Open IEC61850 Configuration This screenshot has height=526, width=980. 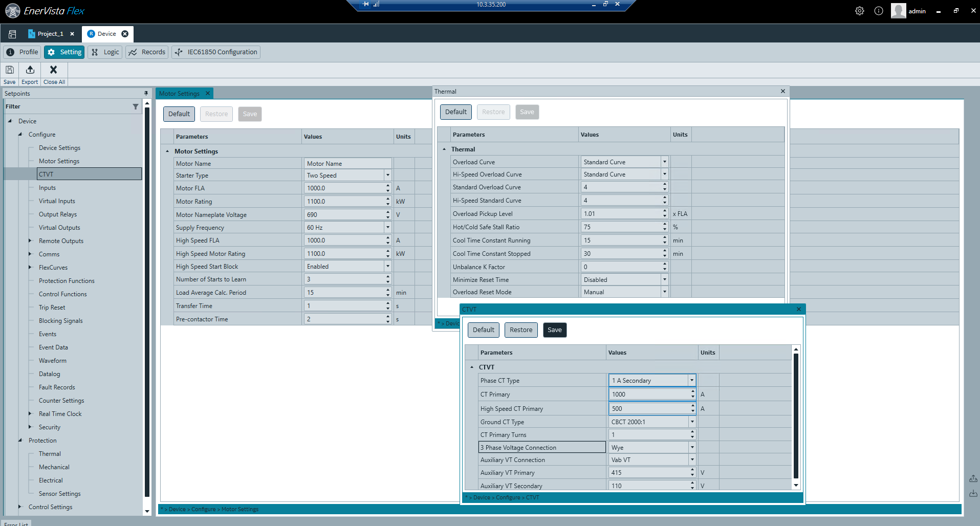[216, 52]
